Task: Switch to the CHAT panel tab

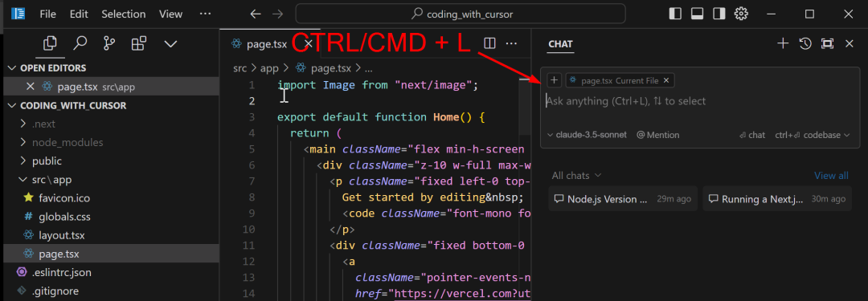Action: (x=560, y=43)
